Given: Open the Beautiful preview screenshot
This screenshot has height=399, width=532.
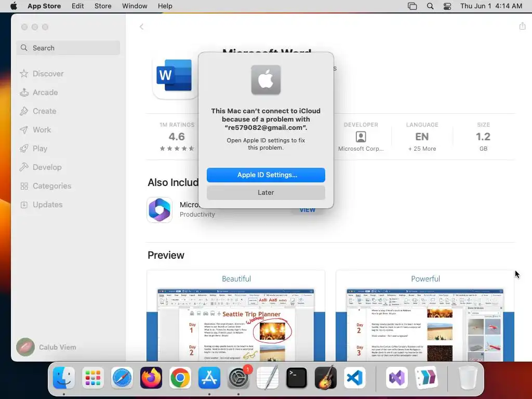Looking at the screenshot, I should coord(236,315).
